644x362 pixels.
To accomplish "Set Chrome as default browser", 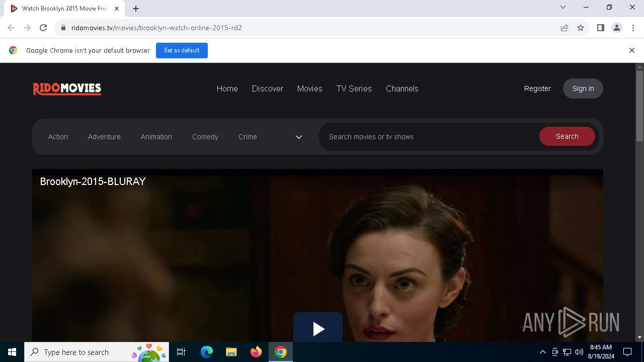I will (x=182, y=50).
